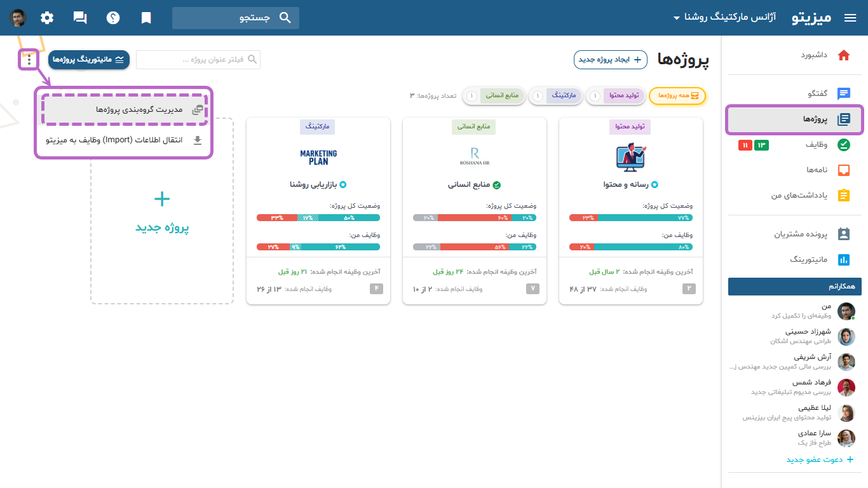Open the help question-mark icon
Image resolution: width=868 pixels, height=488 pixels.
(113, 18)
